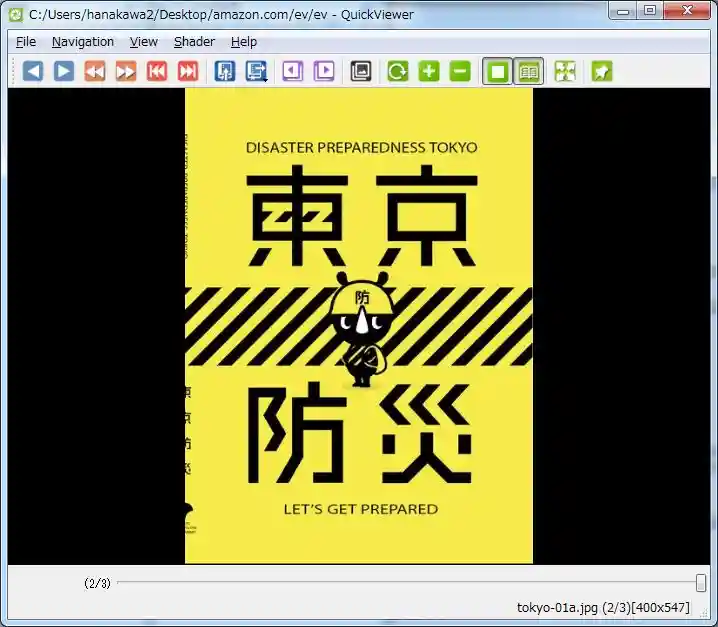Minimize the QuickViewer window
Viewport: 718px width, 627px height.
(x=623, y=11)
